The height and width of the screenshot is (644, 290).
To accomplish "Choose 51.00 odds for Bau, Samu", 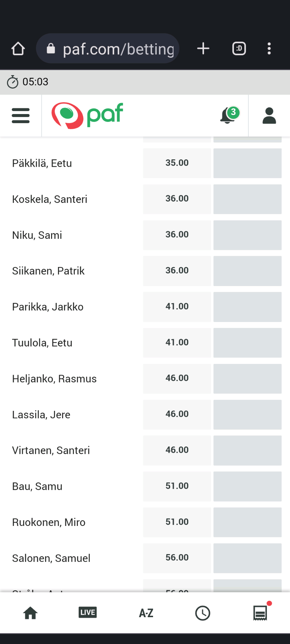I will (x=177, y=486).
